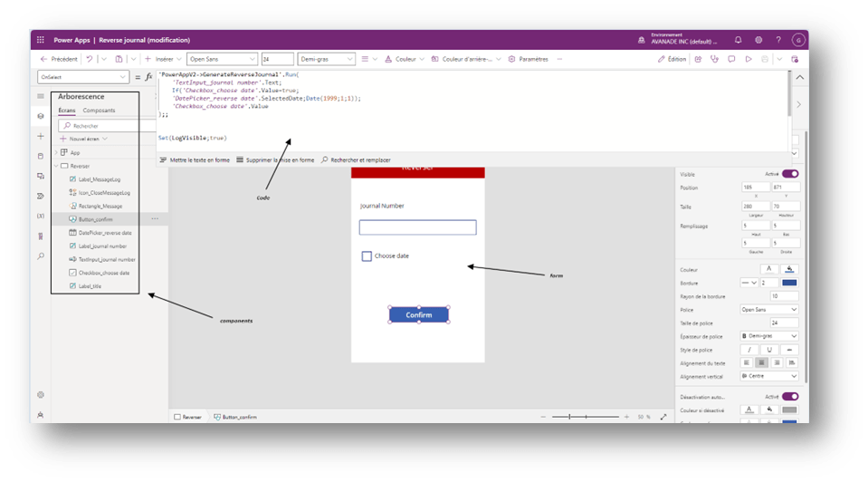
Task: Open notifications bell icon
Action: pyautogui.click(x=738, y=40)
